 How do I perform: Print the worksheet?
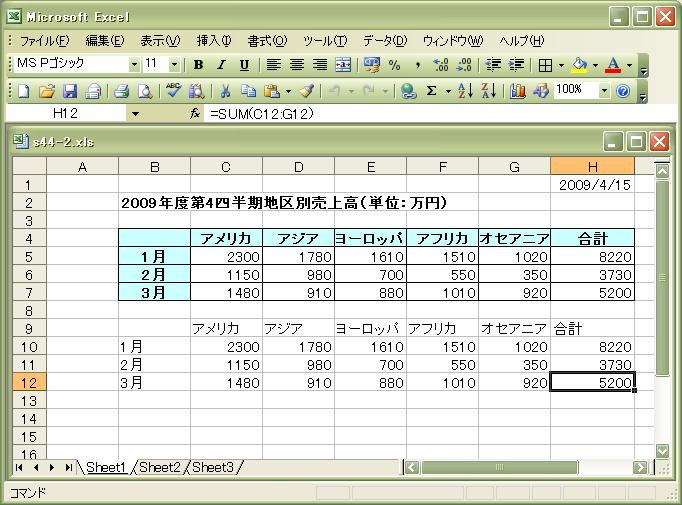pos(122,91)
